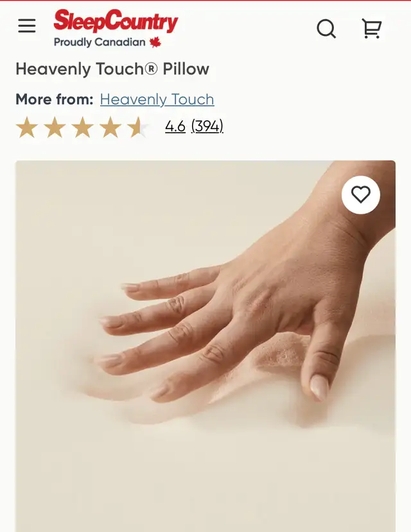Click the second gold rating star
Viewport: 411px width, 532px height.
[x=55, y=127]
